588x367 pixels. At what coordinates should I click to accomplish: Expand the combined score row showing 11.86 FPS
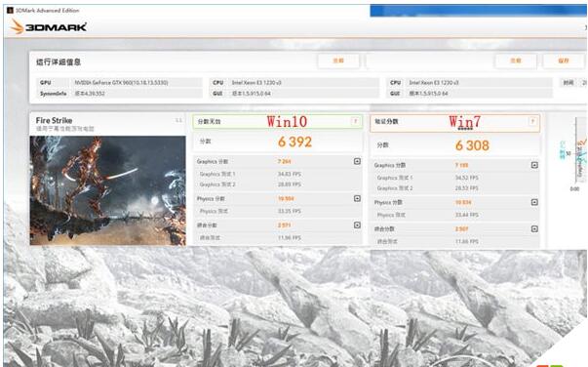tap(534, 229)
